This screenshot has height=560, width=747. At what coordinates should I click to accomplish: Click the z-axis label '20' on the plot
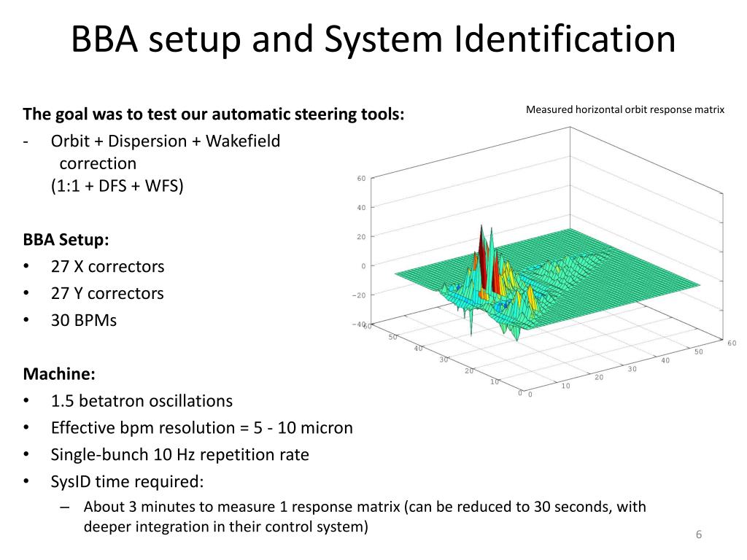coord(361,237)
